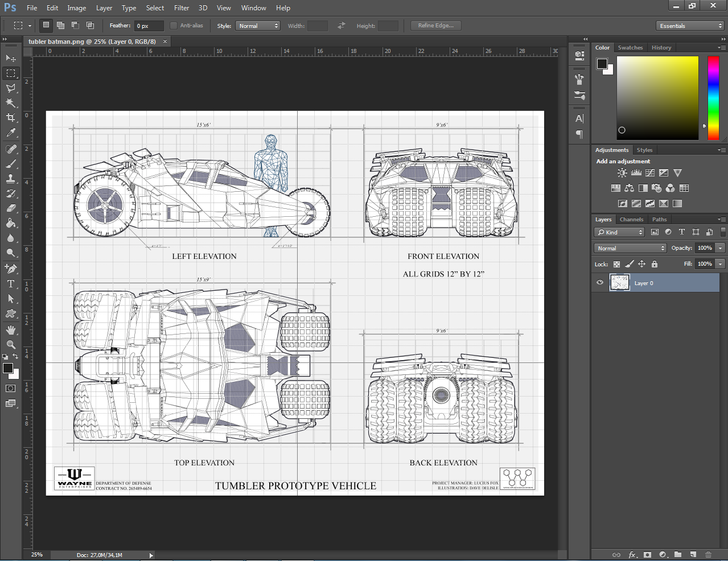Toggle the filter for pixel layers
The height and width of the screenshot is (561, 728).
655,232
